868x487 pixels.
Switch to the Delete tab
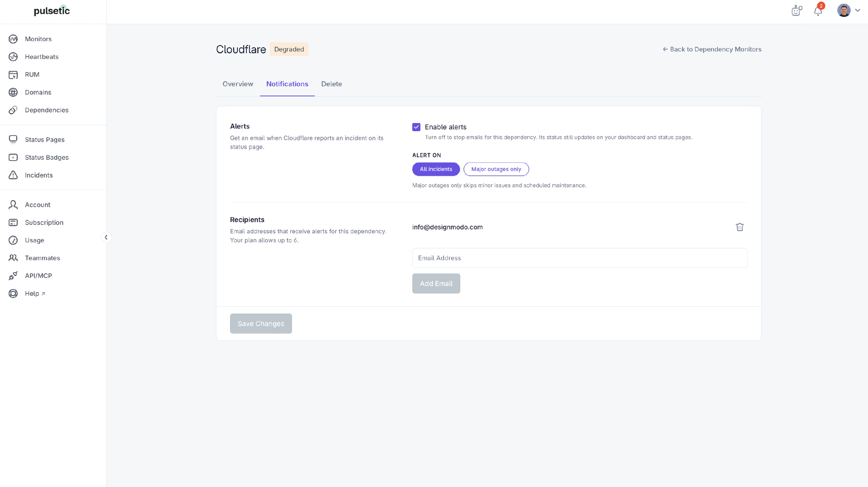(332, 84)
